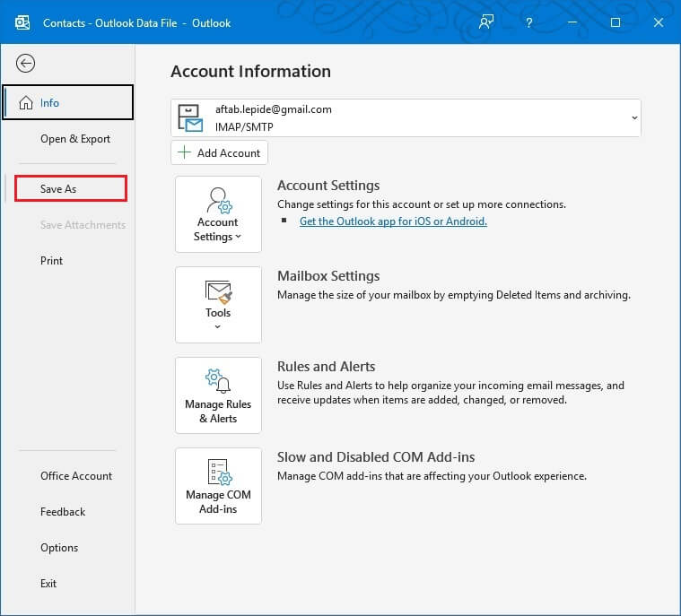The image size is (681, 616).
Task: Click the Add Account button
Action: pyautogui.click(x=219, y=152)
